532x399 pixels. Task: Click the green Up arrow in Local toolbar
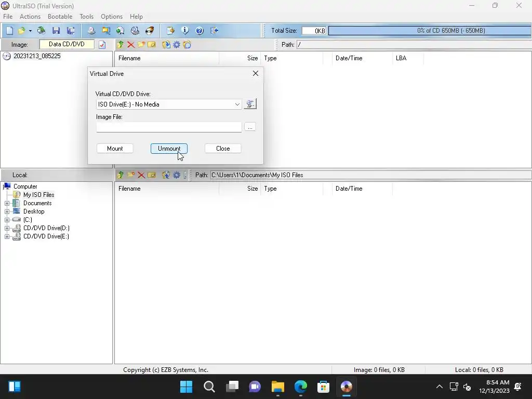coord(120,175)
